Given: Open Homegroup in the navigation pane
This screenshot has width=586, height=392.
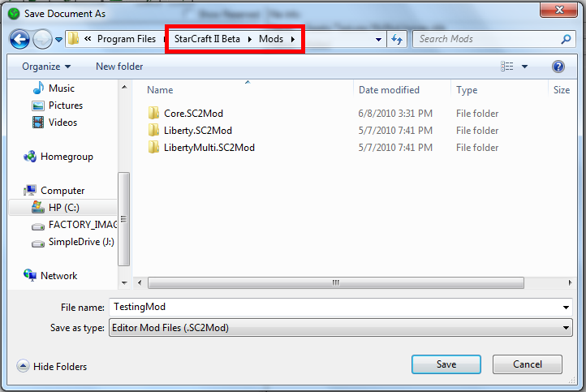Looking at the screenshot, I should click(67, 157).
